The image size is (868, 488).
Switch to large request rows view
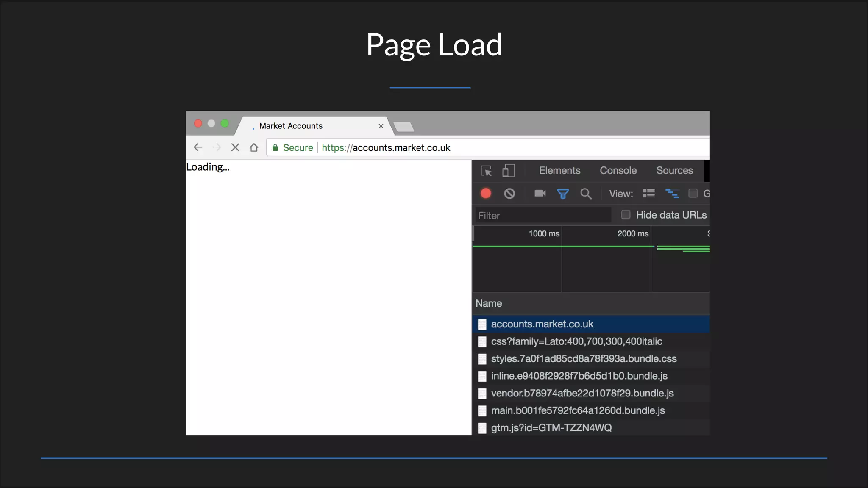point(648,194)
